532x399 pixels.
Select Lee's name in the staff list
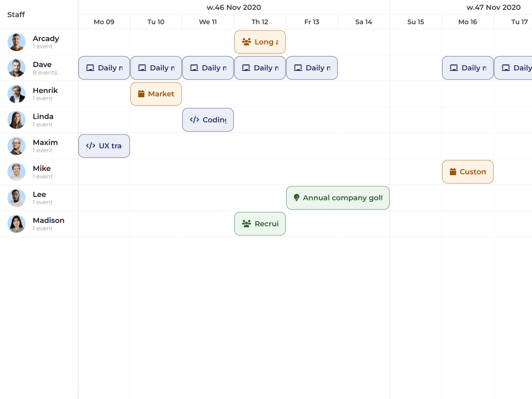pos(39,194)
